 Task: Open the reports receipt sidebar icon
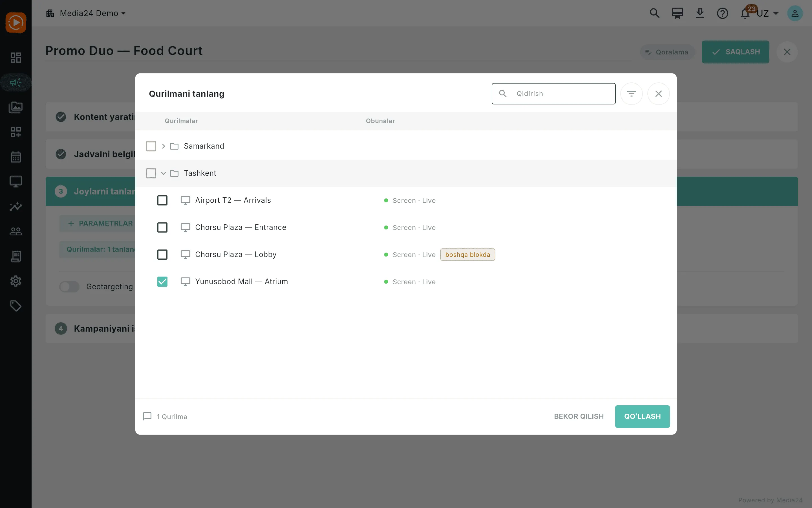pyautogui.click(x=16, y=256)
